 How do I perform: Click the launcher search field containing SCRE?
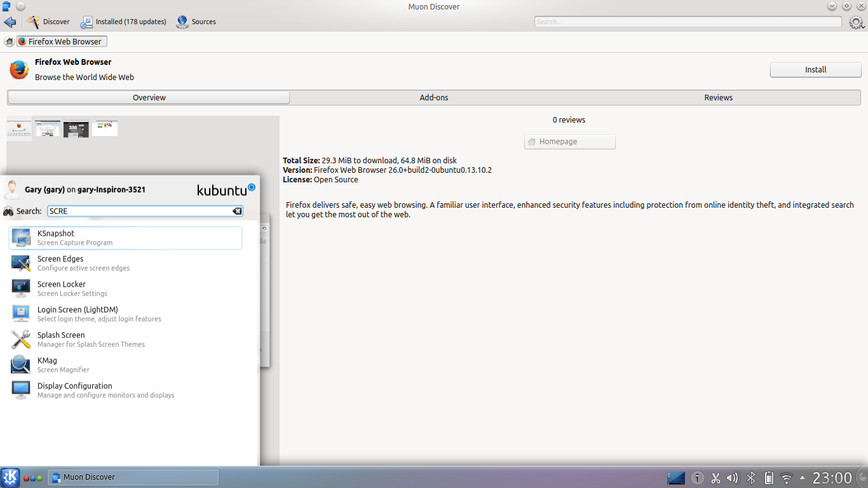(x=145, y=211)
